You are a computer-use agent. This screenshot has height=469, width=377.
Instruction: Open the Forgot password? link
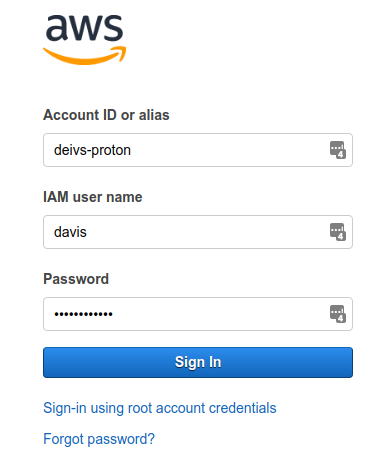coord(99,439)
